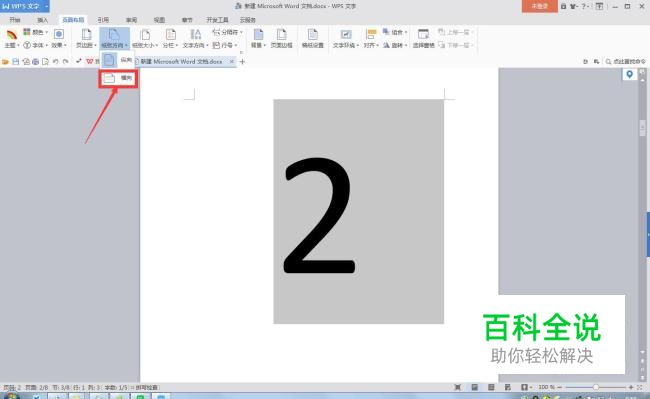Viewport: 650px width, 399px height.
Task: Open the Text Wrapping (文字环绕) menu
Action: pyautogui.click(x=346, y=39)
